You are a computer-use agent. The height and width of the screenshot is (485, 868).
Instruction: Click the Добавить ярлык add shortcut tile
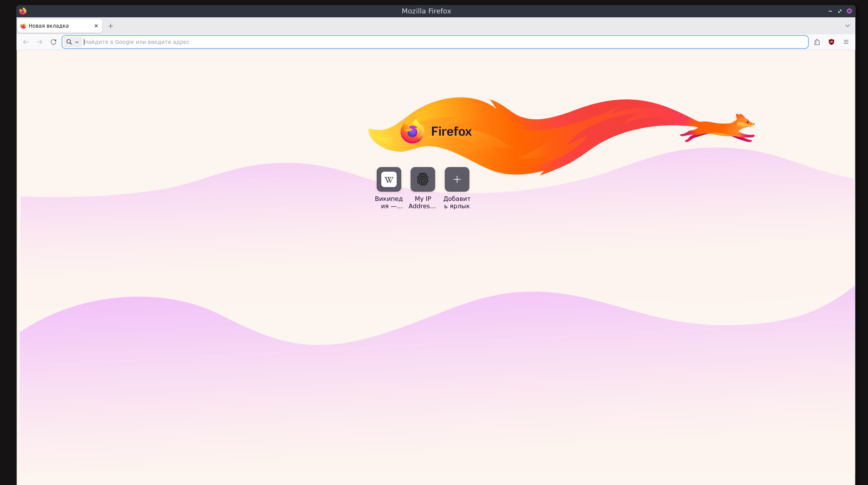[457, 188]
